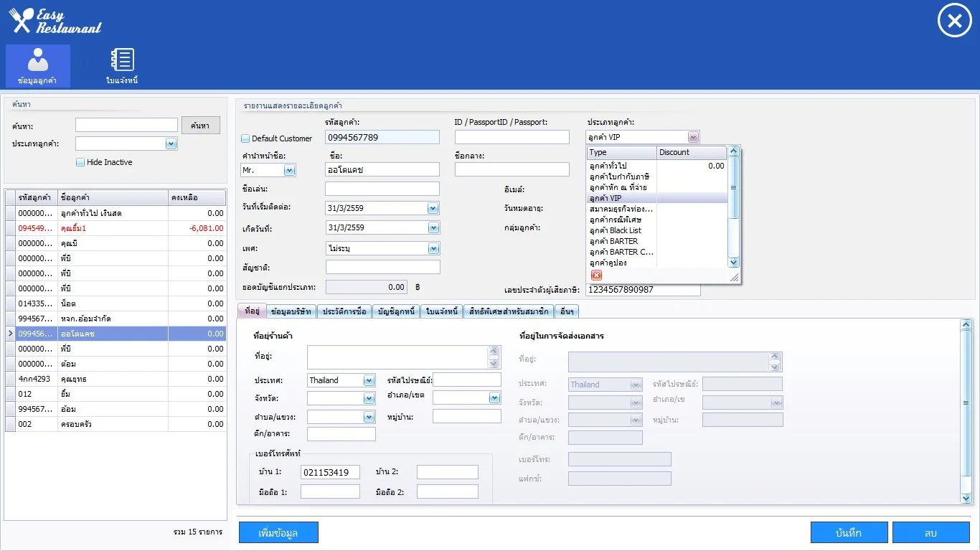Screen dimensions: 980x551
Task: Click the ชื่อ field containing ออโตแคช
Action: coord(382,169)
